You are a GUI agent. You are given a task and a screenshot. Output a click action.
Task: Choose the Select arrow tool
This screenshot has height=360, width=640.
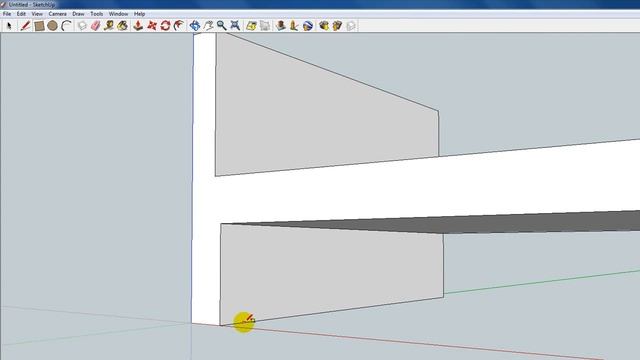(x=9, y=26)
